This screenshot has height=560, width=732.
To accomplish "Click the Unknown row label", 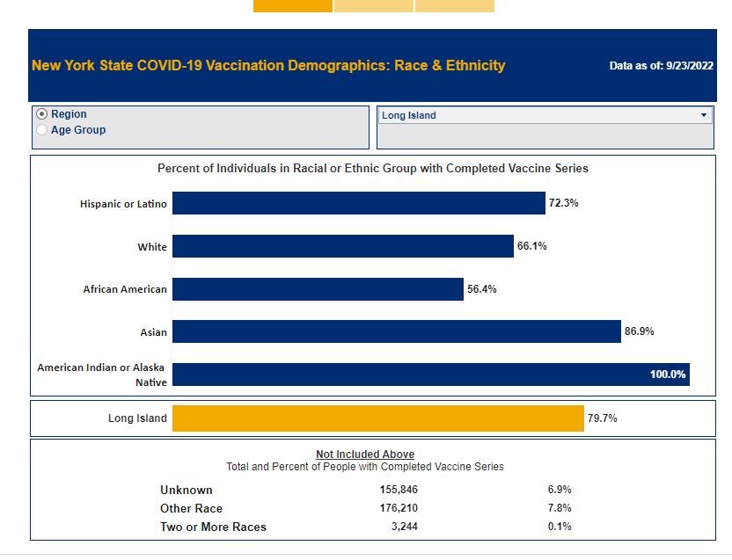I will (187, 490).
